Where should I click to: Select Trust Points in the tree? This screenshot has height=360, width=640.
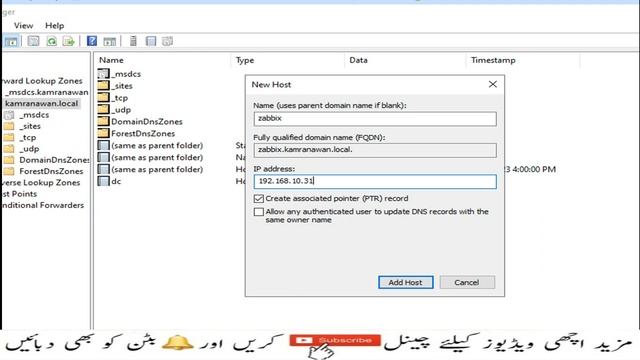19,194
